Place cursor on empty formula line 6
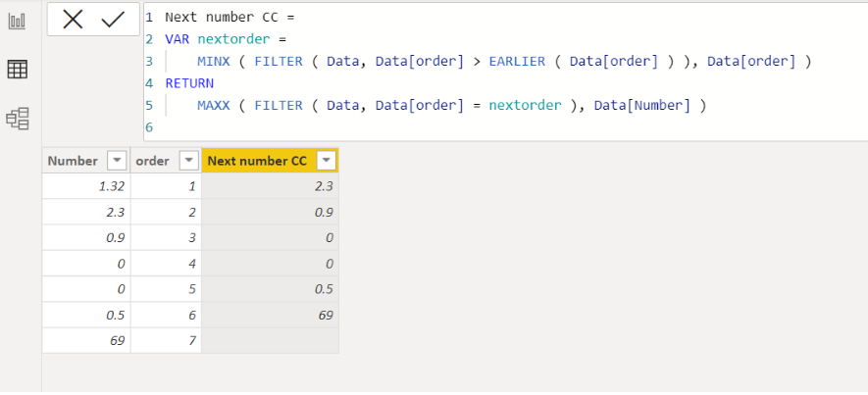The height and width of the screenshot is (395, 868). click(x=505, y=127)
